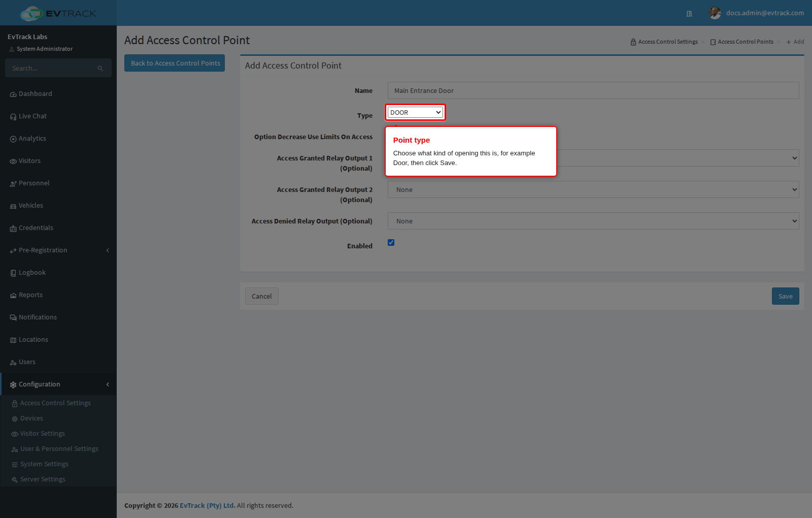The width and height of the screenshot is (812, 518).
Task: Click Back to Access Control Points button
Action: pos(175,63)
